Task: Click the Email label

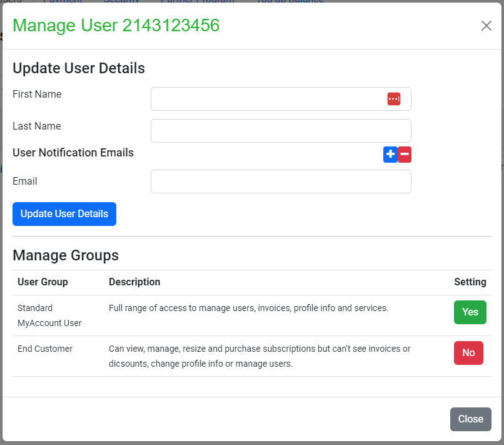Action: click(x=25, y=181)
